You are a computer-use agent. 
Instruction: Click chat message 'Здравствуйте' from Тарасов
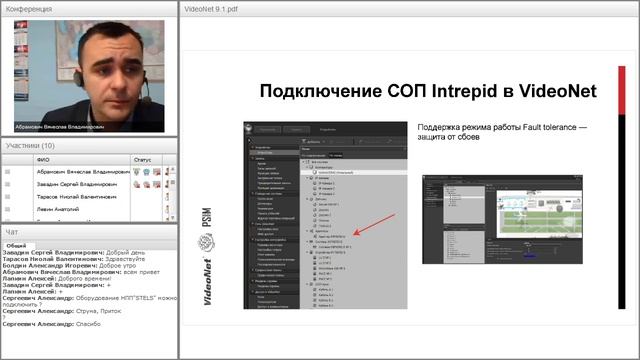coord(125,259)
